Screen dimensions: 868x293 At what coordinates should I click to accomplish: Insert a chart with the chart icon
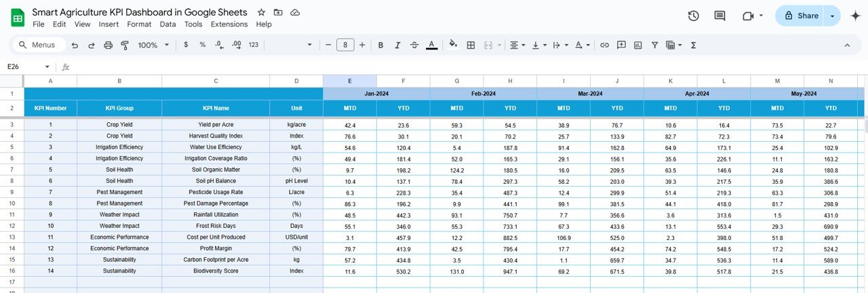(638, 45)
